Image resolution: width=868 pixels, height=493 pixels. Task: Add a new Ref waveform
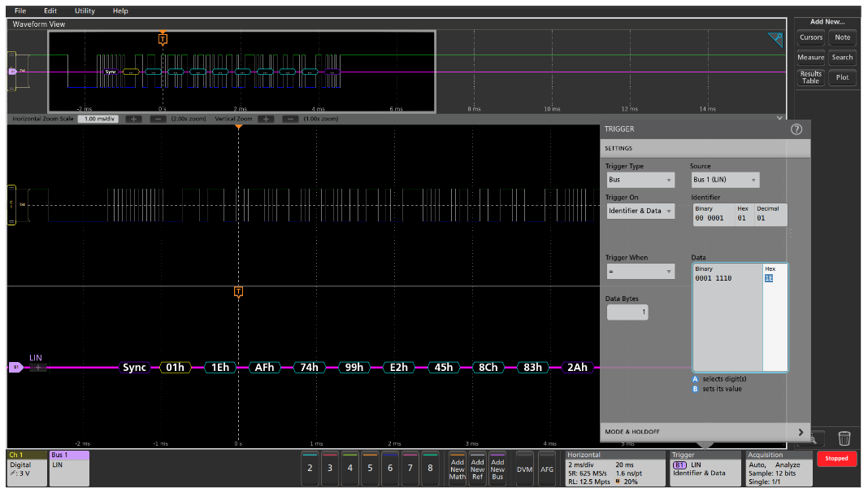click(x=477, y=469)
